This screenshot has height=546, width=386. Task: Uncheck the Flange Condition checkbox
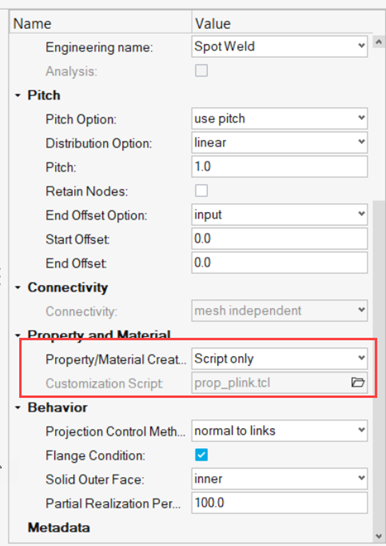202,455
